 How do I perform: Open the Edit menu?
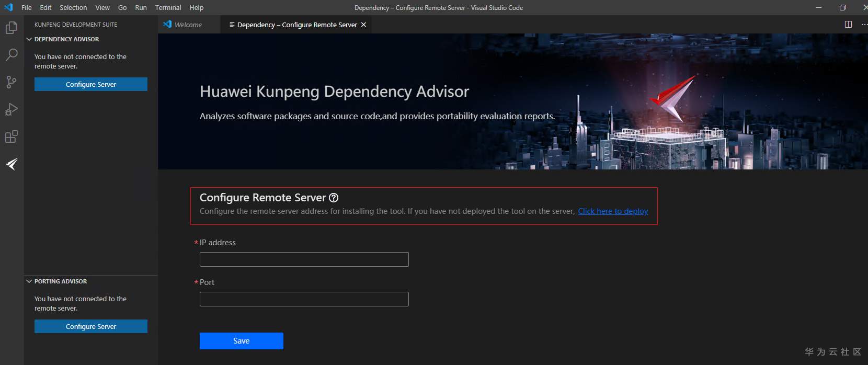click(x=45, y=7)
